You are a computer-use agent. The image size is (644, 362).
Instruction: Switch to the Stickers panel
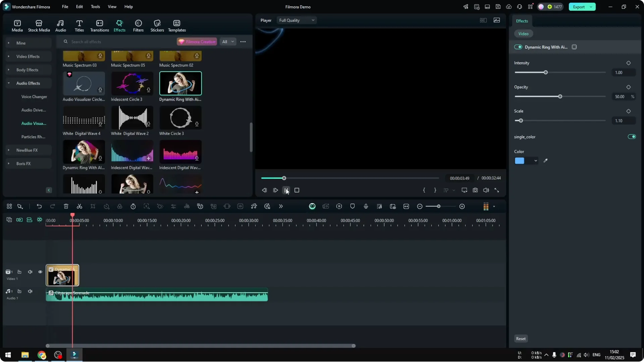tap(157, 25)
